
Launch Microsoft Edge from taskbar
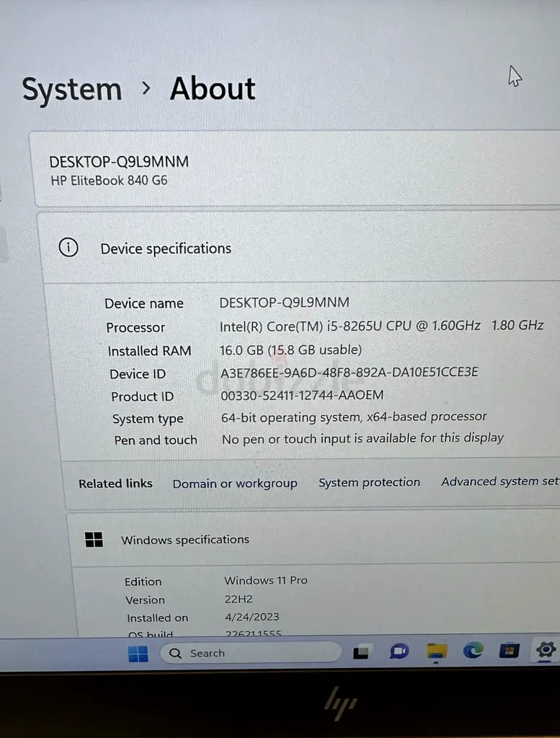tap(473, 651)
